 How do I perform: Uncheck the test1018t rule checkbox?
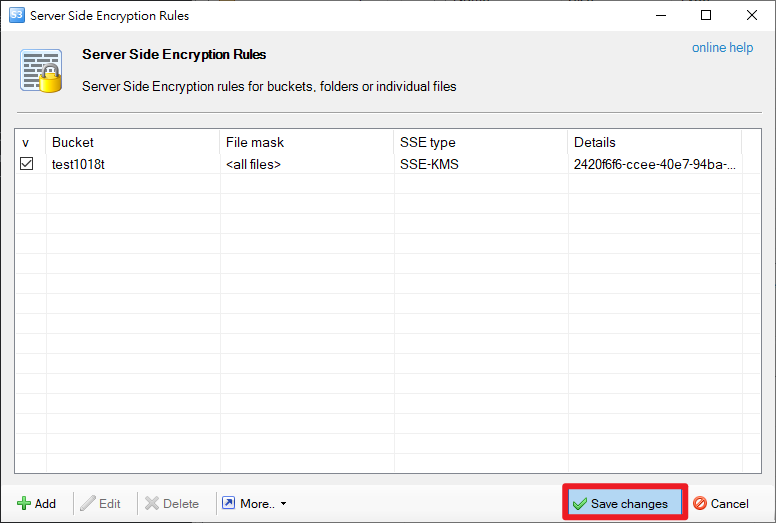(x=27, y=164)
